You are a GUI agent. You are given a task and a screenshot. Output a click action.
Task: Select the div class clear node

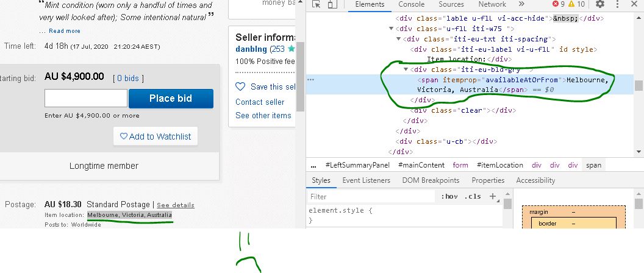(463, 110)
